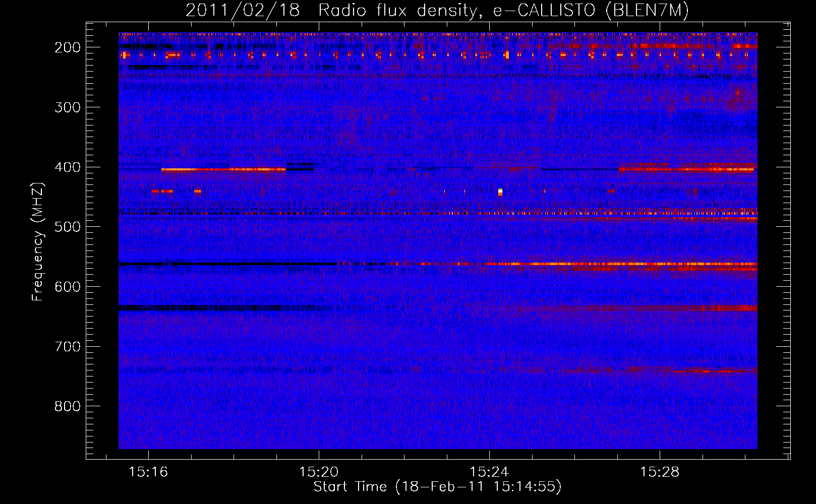Select the 'Start Time (18-Feb-11 15:14:55)' label
This screenshot has height=504, width=816.
[x=437, y=487]
